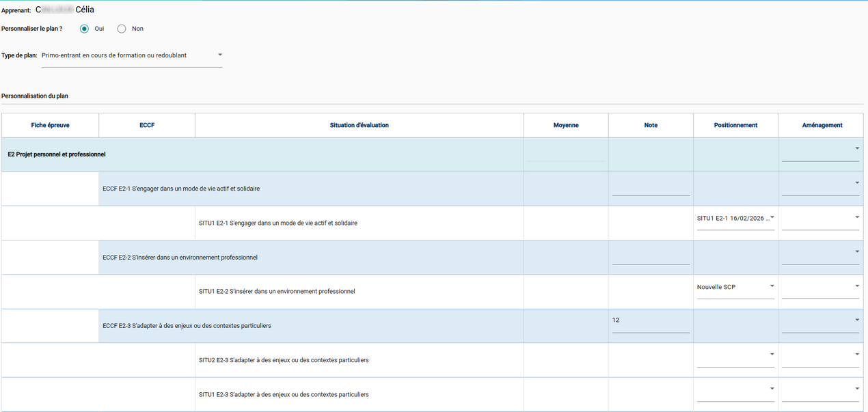
Task: Open the Aménagement dropdown for SITU1 E2-2
Action: click(857, 286)
